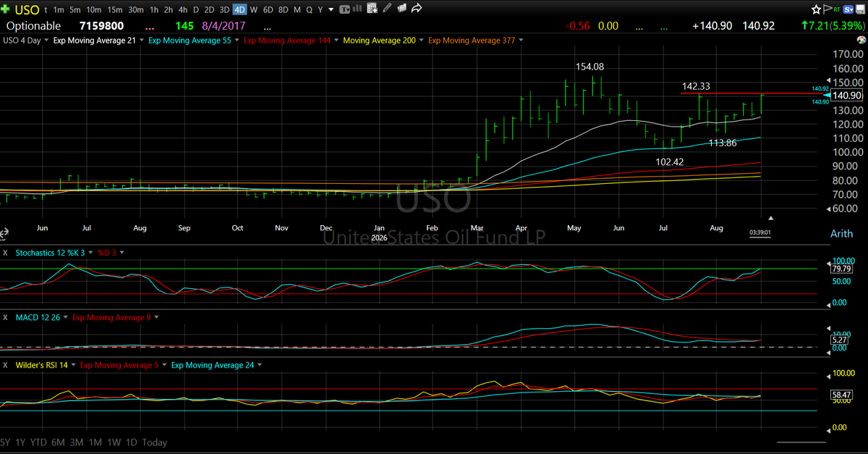Open the text annotation tool icon
The image size is (868, 454).
click(345, 9)
